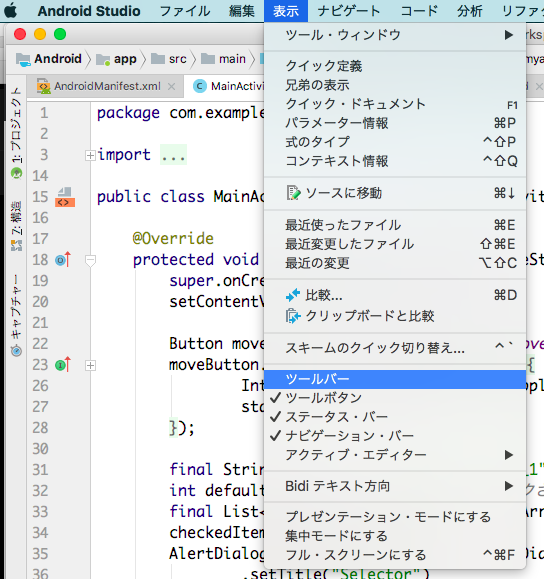Screen dimensions: 544x579
Task: Toggle the ツールバー visibility
Action: (x=395, y=379)
